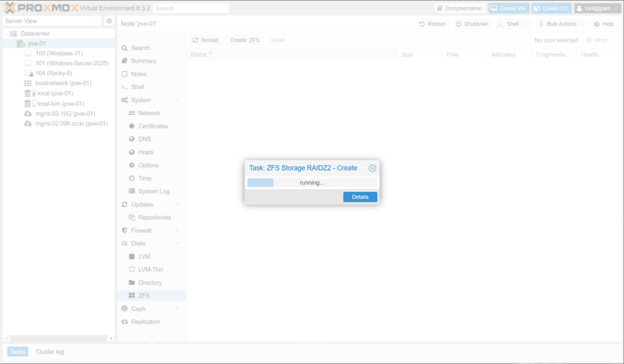Select the 104 (Rocky-8) VM icon
This screenshot has width=624, height=364.
(28, 73)
